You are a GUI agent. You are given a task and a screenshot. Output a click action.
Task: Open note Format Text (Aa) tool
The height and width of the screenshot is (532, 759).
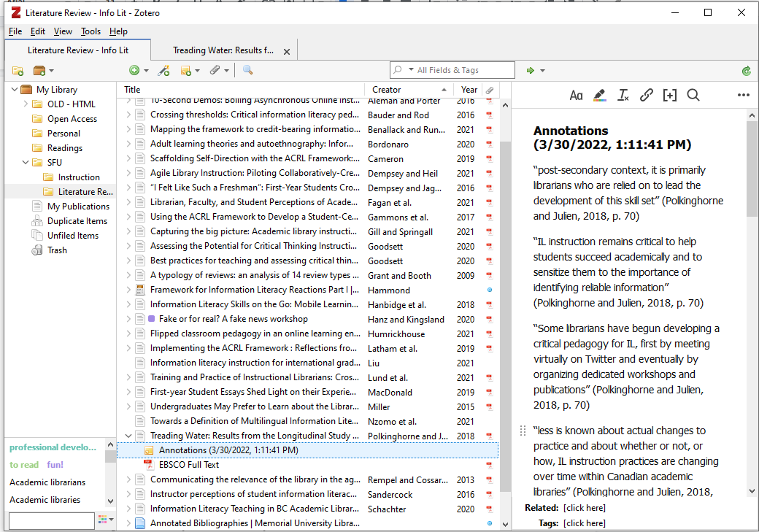576,96
